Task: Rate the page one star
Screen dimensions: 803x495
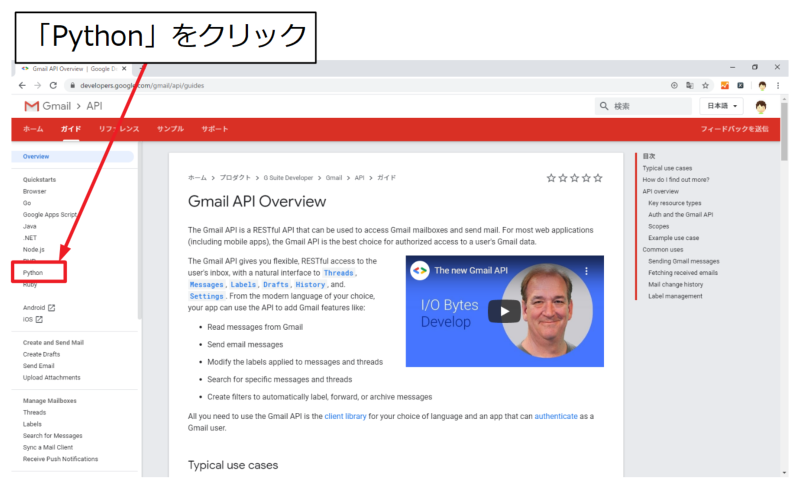Action: click(551, 178)
